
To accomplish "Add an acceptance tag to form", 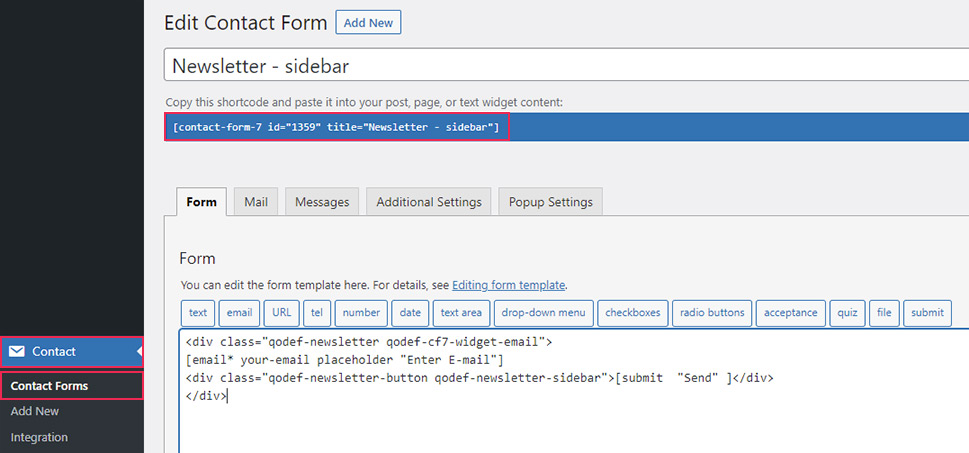I will (791, 313).
